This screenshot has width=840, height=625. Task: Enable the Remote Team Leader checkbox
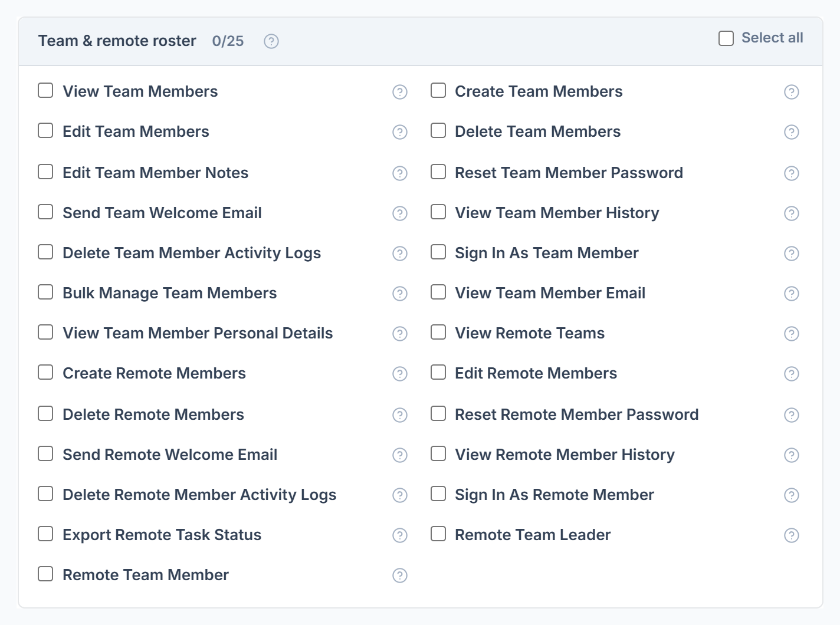438,534
